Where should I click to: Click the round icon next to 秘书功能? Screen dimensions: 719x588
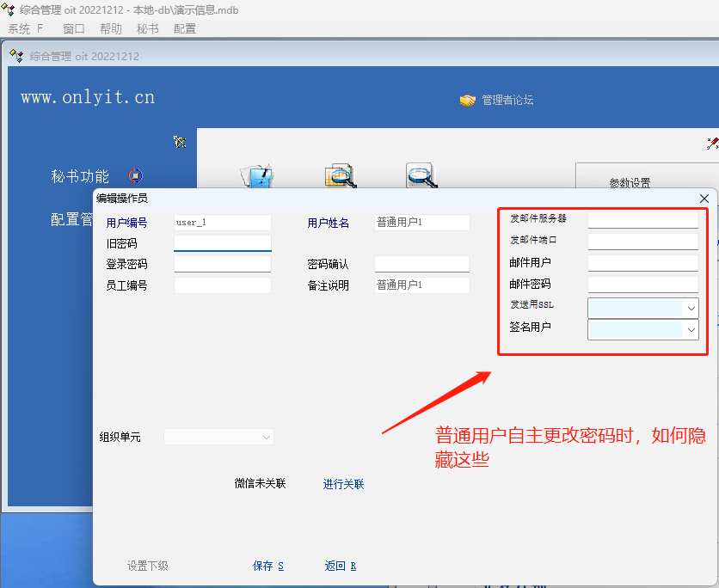coord(135,176)
